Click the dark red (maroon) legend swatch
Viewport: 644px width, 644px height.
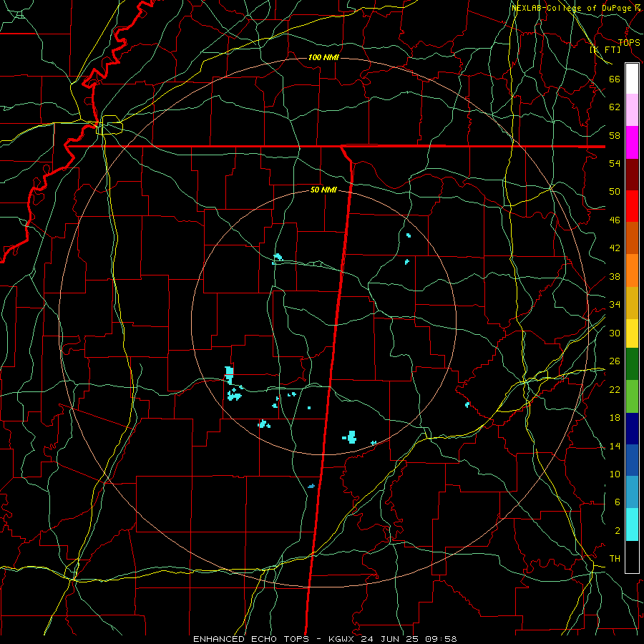[x=632, y=175]
